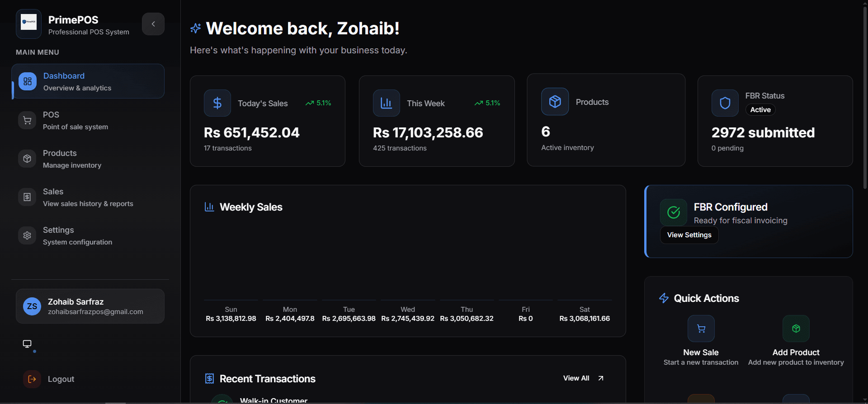Click the FBR Status shield icon
The height and width of the screenshot is (404, 868).
point(725,103)
